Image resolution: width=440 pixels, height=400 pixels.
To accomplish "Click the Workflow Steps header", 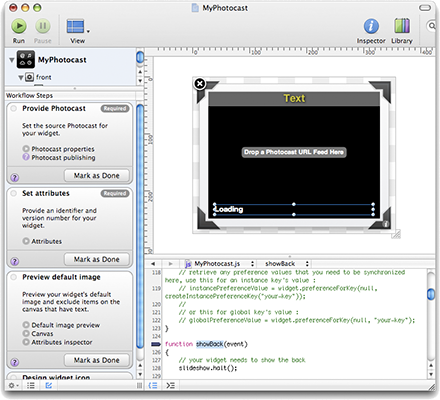I will pos(29,96).
